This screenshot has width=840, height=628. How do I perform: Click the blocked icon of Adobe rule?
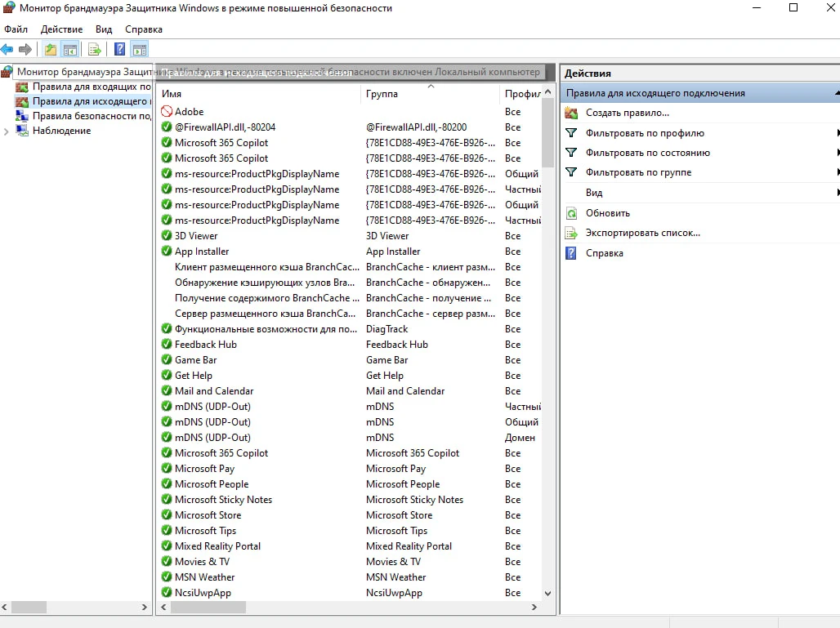[167, 111]
